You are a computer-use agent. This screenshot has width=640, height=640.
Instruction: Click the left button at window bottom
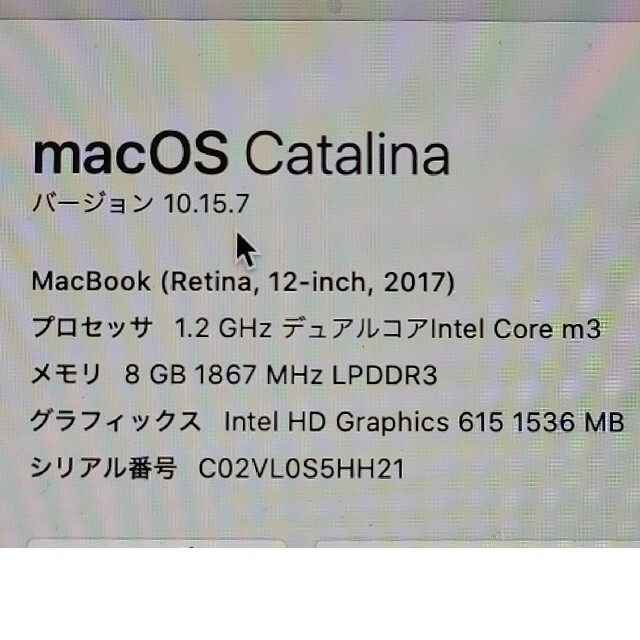click(156, 544)
